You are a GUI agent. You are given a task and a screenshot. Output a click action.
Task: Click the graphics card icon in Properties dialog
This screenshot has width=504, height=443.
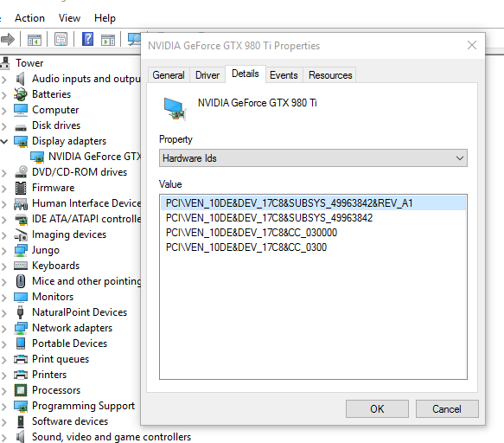point(175,109)
